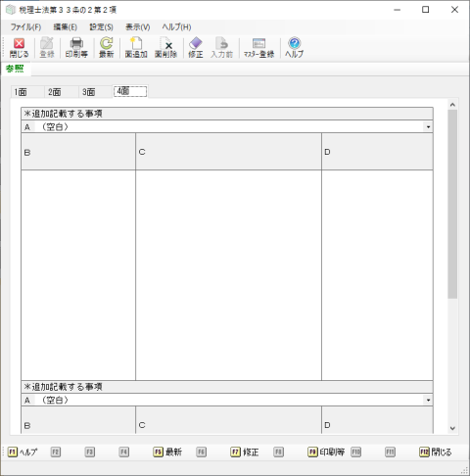Expand the first A（空白） dropdown

[x=428, y=126]
